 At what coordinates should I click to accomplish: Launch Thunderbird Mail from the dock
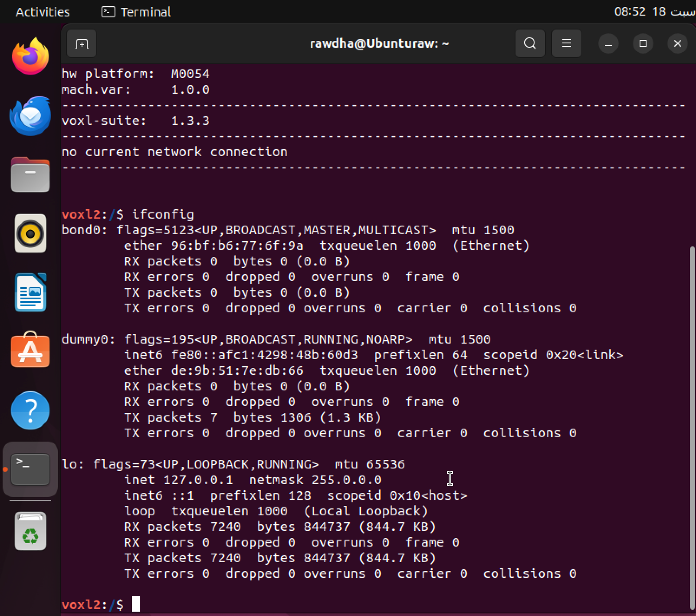pyautogui.click(x=30, y=116)
